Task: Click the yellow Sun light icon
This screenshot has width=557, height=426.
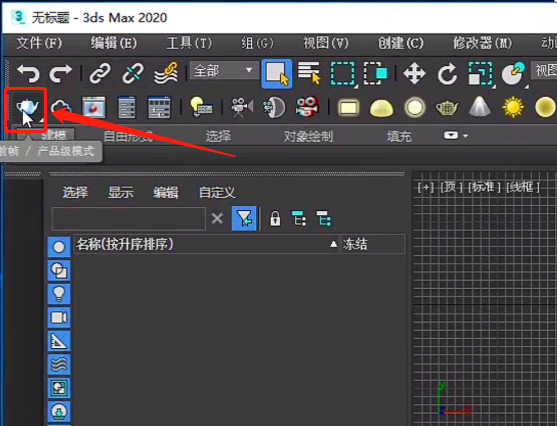Action: (513, 107)
